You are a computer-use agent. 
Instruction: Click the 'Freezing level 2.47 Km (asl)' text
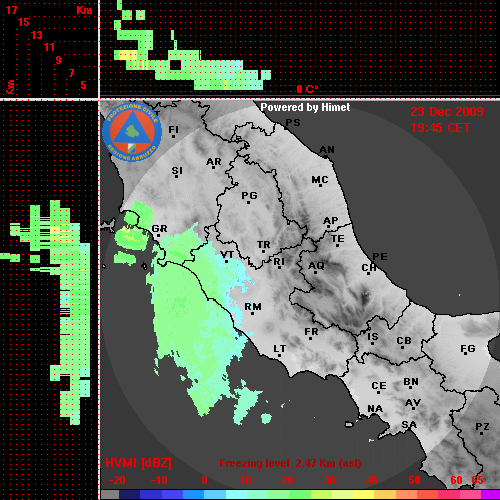290,463
